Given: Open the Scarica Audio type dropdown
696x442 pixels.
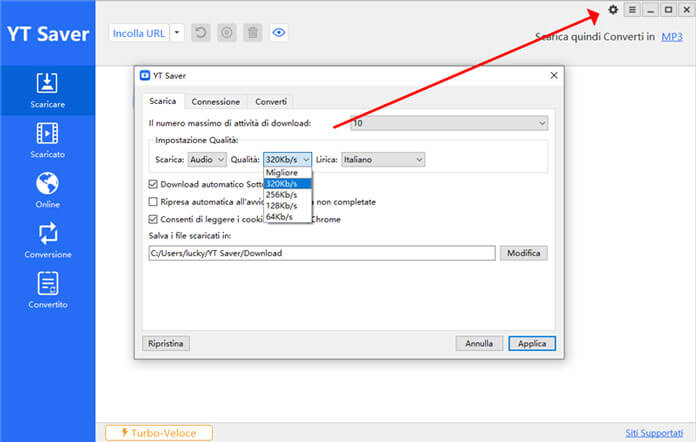Looking at the screenshot, I should (207, 159).
